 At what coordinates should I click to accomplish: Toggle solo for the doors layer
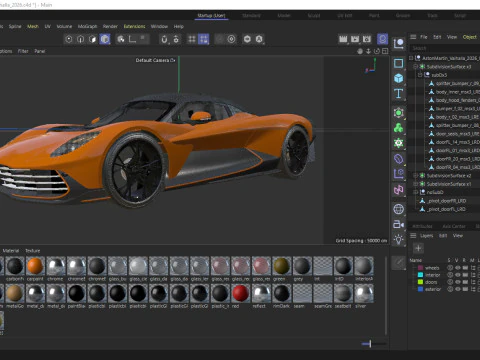450,282
